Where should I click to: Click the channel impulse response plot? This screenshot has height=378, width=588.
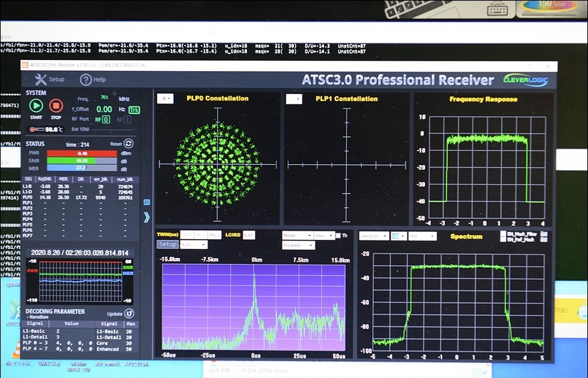(x=254, y=308)
